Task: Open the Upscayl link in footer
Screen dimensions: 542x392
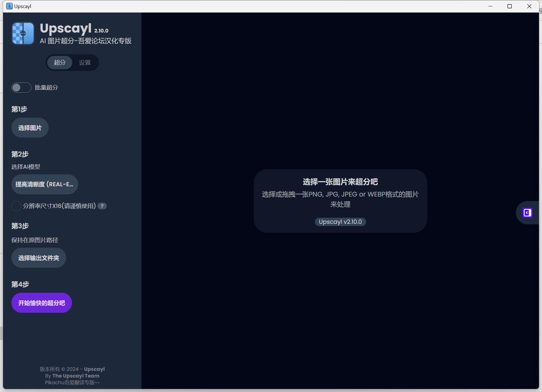Action: pyautogui.click(x=94, y=369)
